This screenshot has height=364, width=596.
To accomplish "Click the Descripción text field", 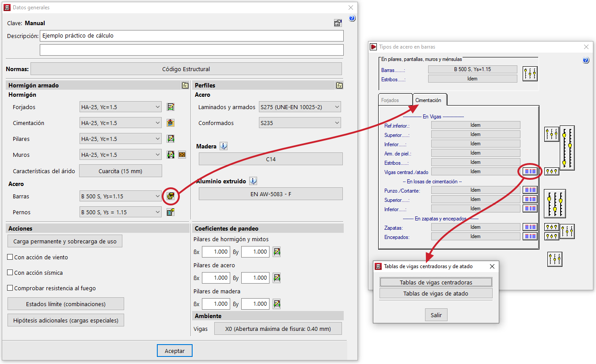I will tap(191, 36).
